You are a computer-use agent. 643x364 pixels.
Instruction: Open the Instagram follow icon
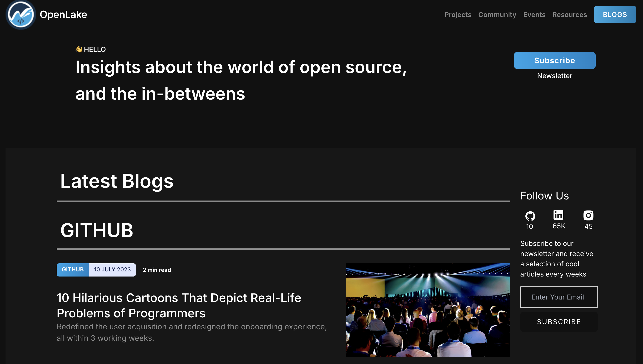(588, 215)
